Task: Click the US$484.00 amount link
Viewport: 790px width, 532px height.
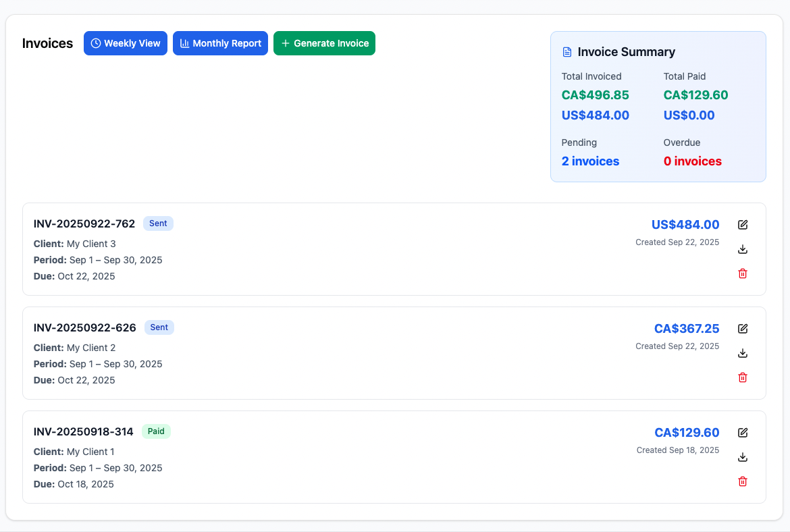Action: pyautogui.click(x=685, y=224)
